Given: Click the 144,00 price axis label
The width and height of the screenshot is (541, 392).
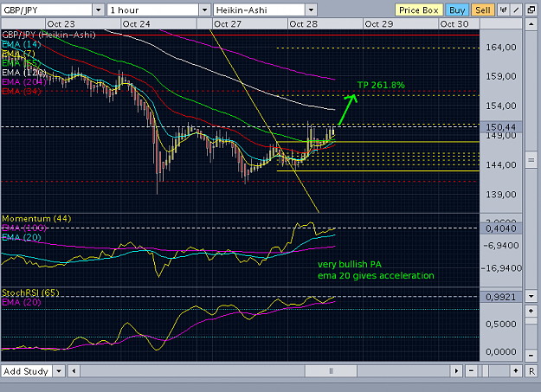Looking at the screenshot, I should coord(501,164).
